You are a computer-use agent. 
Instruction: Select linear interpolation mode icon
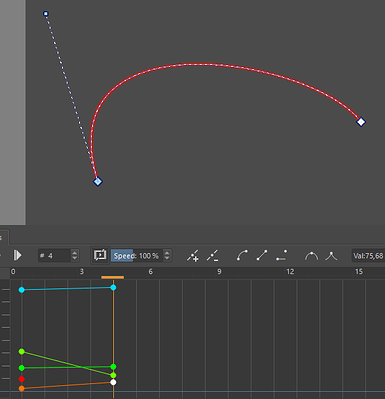(x=262, y=256)
